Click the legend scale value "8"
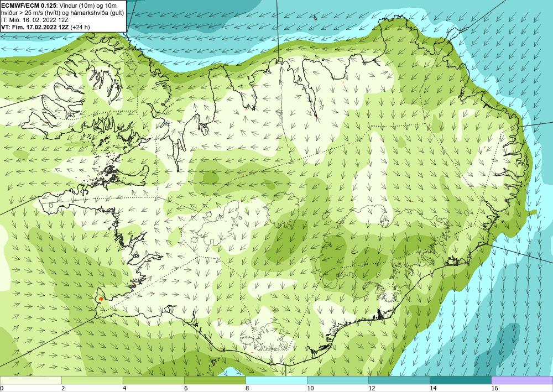The width and height of the screenshot is (553, 392). tap(247, 388)
